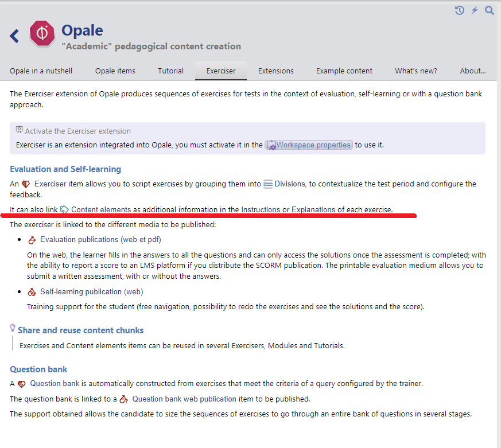
Task: Click the Evaluation and Self-learning heading
Action: click(65, 169)
